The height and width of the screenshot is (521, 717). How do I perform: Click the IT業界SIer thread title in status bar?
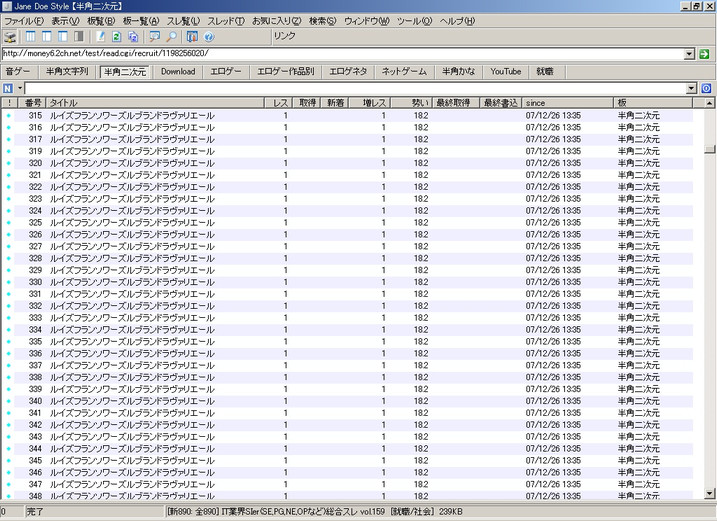click(x=304, y=511)
